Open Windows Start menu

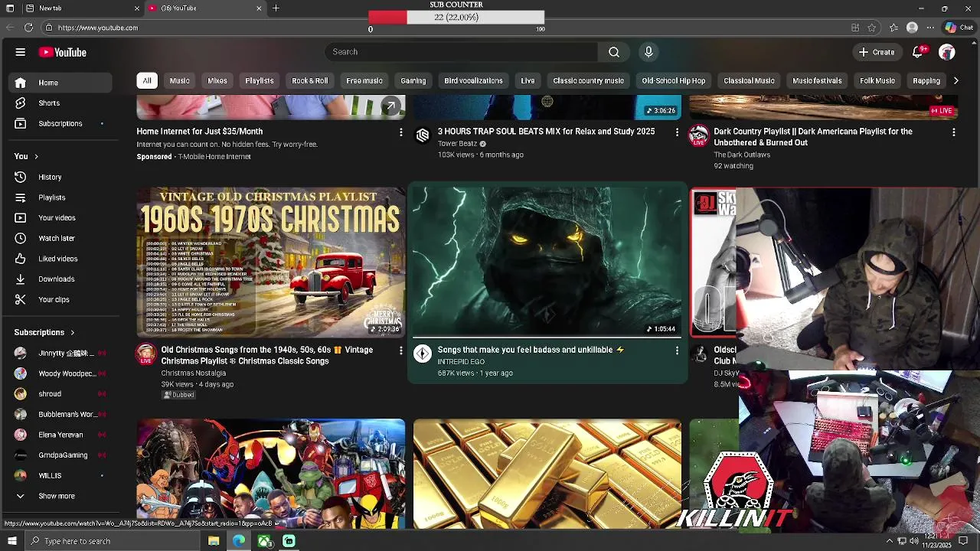click(11, 541)
